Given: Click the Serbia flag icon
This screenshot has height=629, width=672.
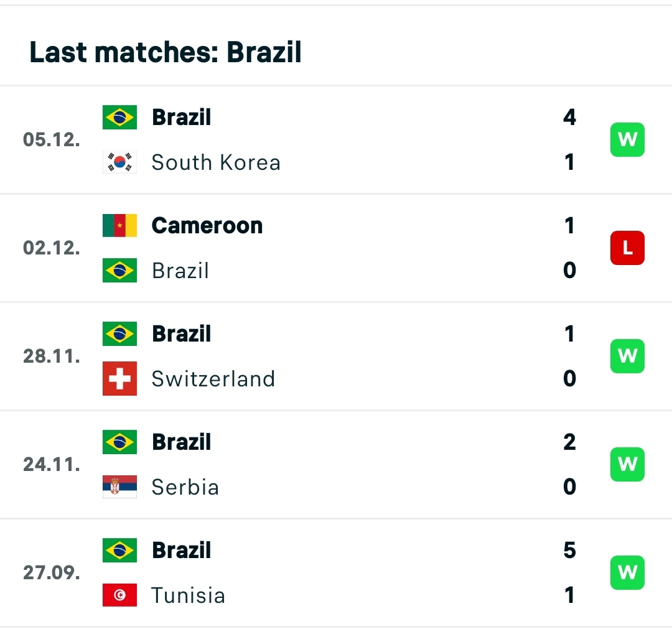Looking at the screenshot, I should point(119,487).
